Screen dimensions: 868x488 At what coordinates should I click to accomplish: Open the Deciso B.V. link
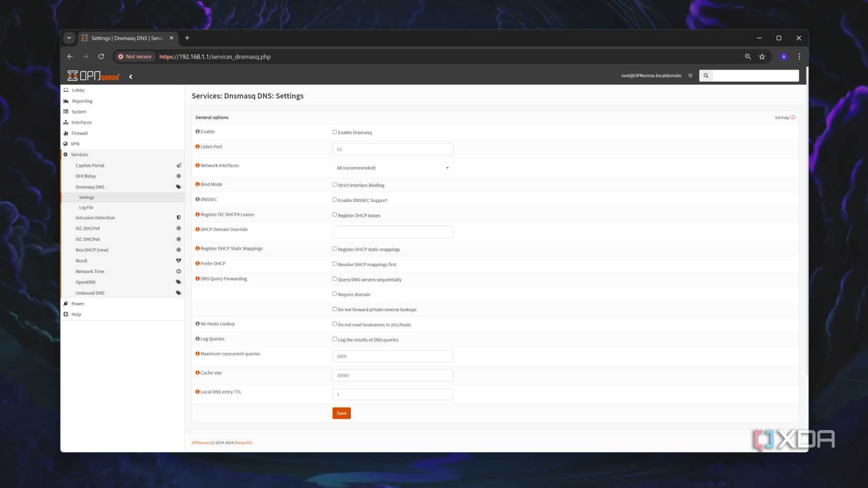243,442
